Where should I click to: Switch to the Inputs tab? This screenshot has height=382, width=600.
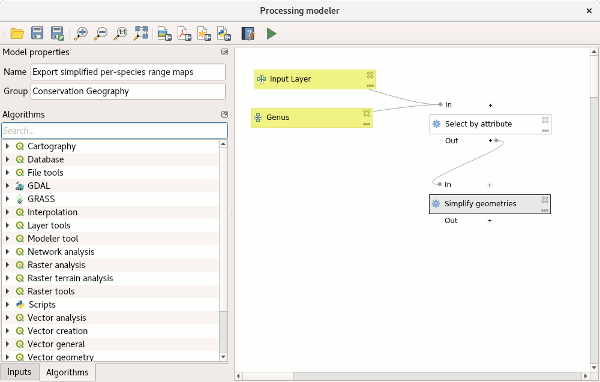[x=19, y=372]
